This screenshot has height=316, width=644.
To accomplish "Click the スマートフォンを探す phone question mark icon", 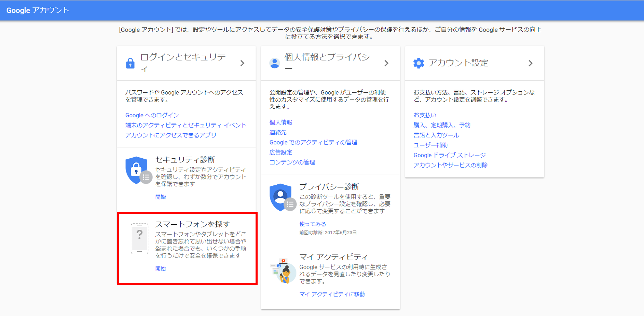I will pyautogui.click(x=139, y=238).
